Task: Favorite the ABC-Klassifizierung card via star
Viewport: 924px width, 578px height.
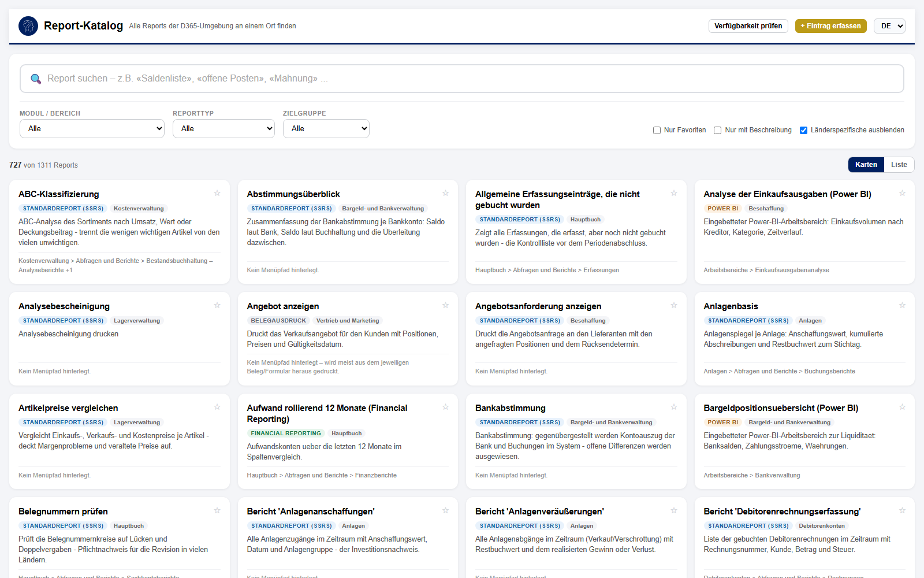Action: pyautogui.click(x=217, y=193)
